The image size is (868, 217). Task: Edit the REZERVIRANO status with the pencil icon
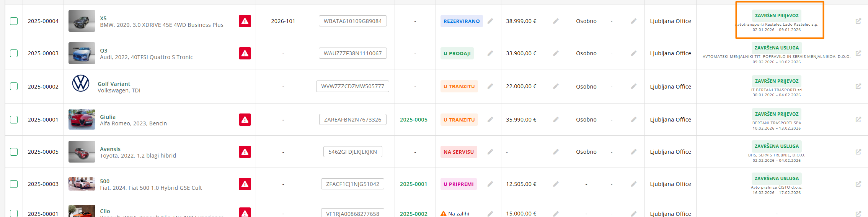tap(490, 21)
